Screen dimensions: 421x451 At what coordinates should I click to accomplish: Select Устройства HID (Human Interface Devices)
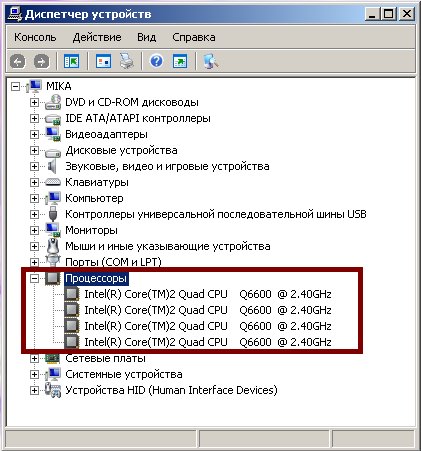tap(171, 390)
